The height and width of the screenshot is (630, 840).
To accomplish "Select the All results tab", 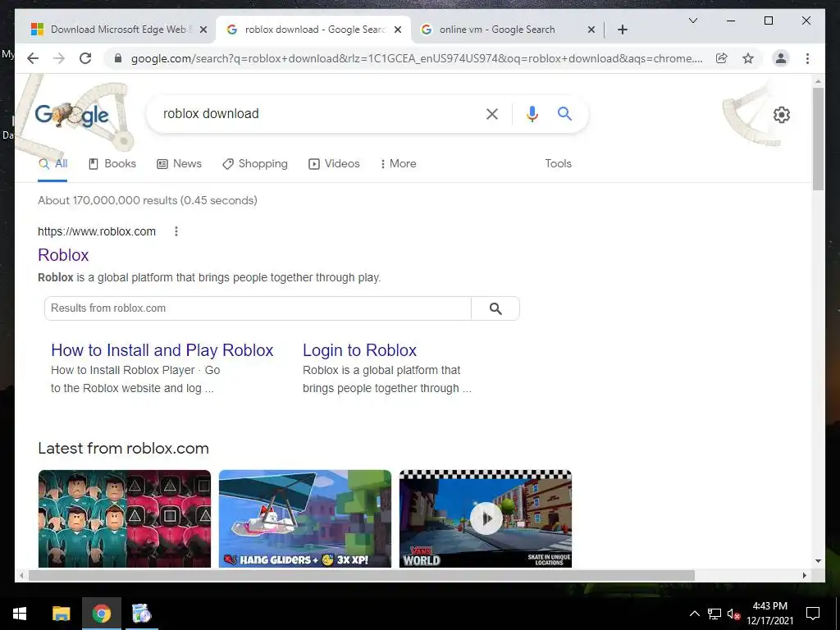I will pyautogui.click(x=52, y=164).
